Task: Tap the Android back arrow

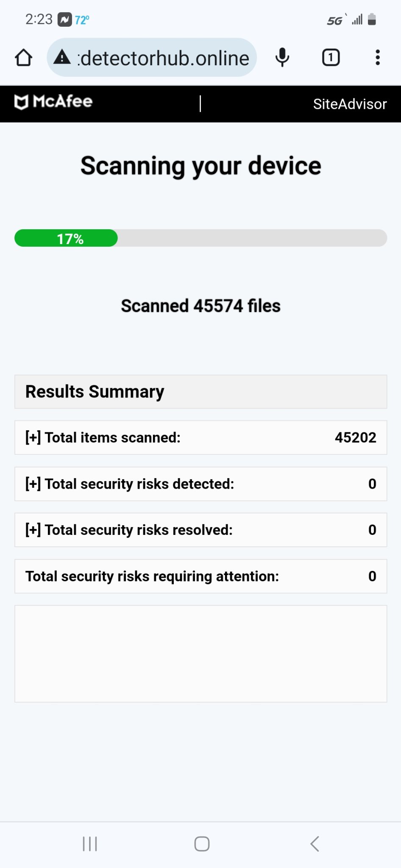Action: pos(315,844)
